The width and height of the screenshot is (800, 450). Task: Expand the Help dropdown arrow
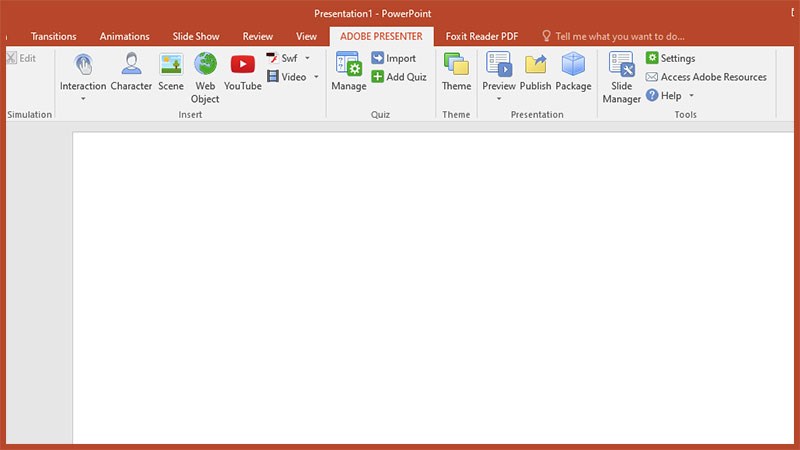691,95
